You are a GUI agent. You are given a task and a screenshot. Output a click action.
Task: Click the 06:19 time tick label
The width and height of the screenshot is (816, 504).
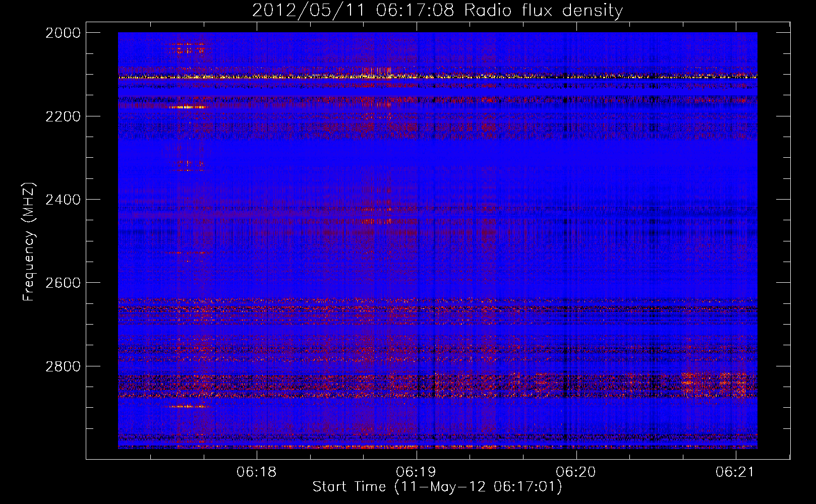(417, 472)
